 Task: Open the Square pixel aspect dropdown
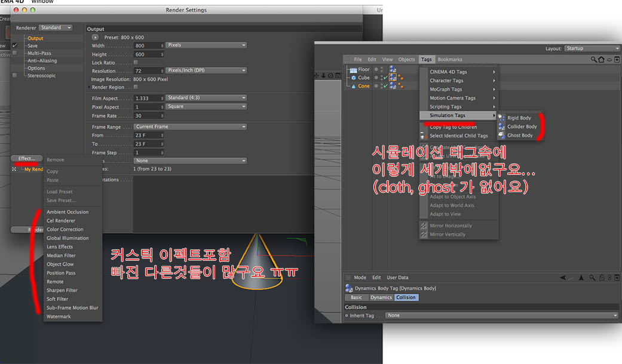point(206,106)
